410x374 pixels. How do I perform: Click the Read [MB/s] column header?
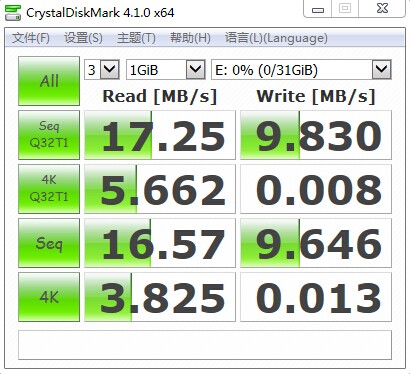coord(160,96)
